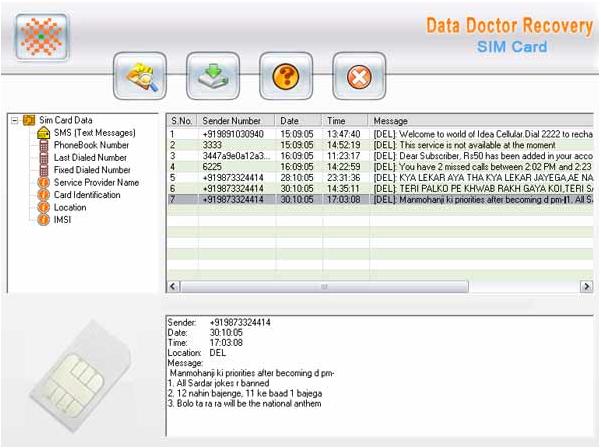The width and height of the screenshot is (601, 448).
Task: Click the save recovered data toolbar icon
Action: point(212,75)
